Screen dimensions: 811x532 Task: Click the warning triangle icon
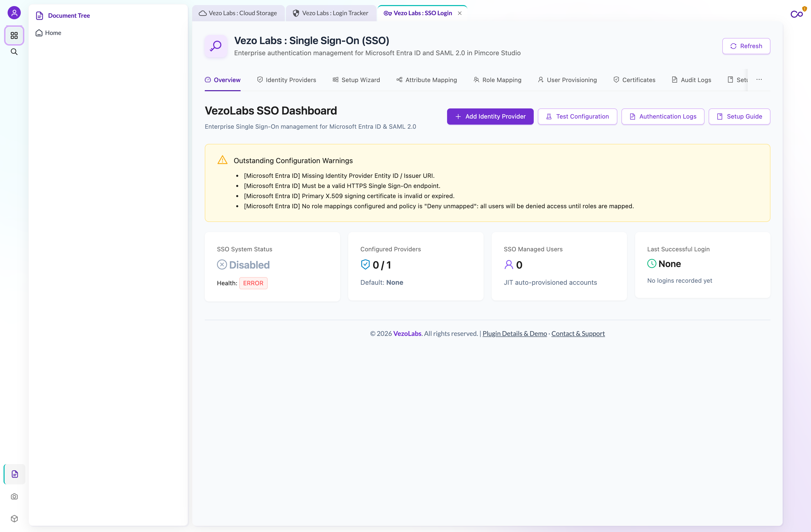pyautogui.click(x=222, y=160)
